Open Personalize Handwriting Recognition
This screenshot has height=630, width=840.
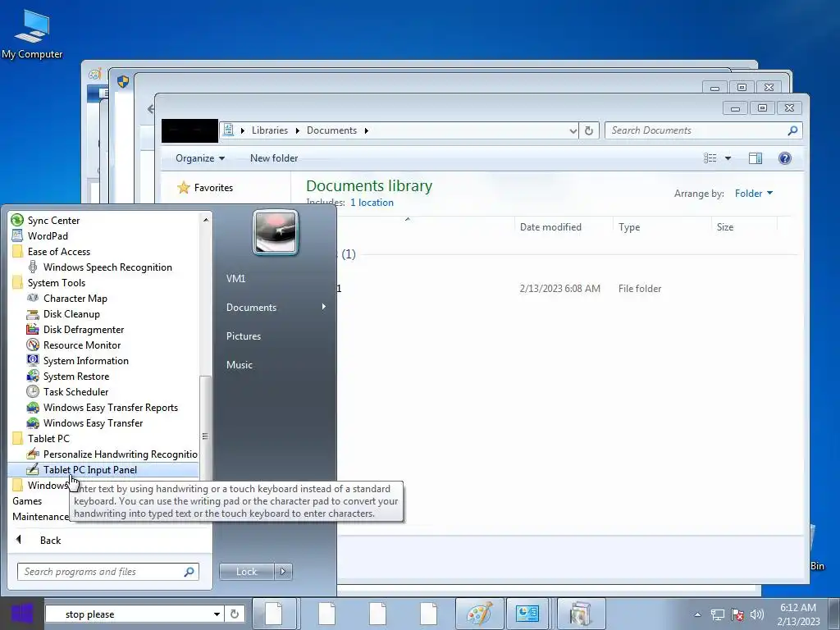(120, 454)
